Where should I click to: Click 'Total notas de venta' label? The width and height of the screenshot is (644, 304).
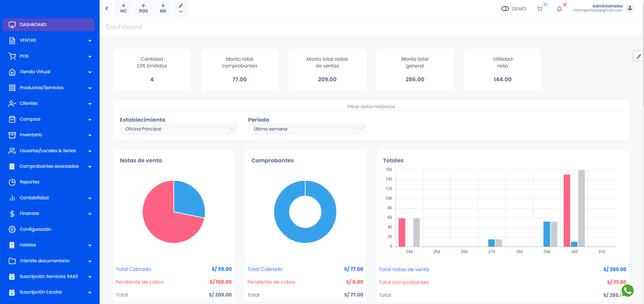tap(404, 269)
